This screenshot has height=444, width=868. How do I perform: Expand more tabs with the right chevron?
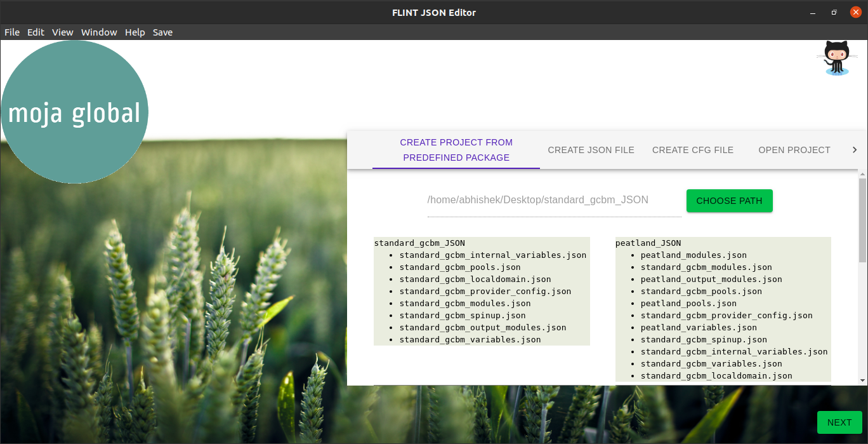pos(855,150)
